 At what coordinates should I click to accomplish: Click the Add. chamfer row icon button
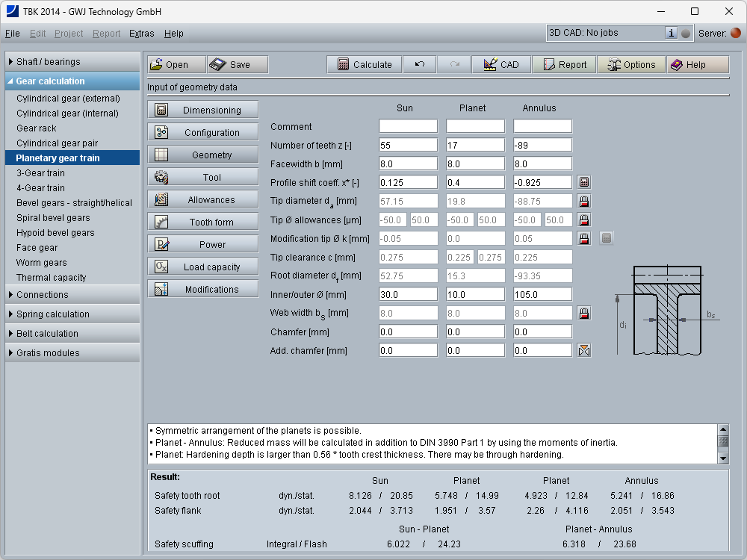(x=584, y=350)
